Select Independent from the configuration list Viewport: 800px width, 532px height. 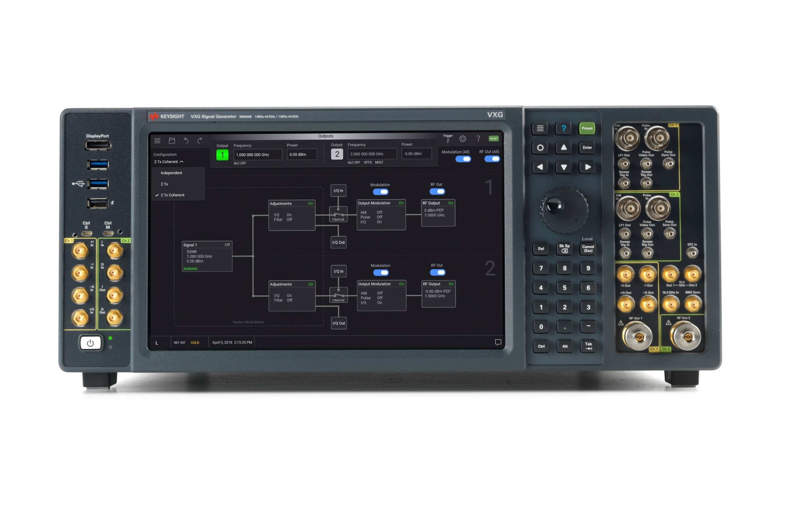point(171,173)
